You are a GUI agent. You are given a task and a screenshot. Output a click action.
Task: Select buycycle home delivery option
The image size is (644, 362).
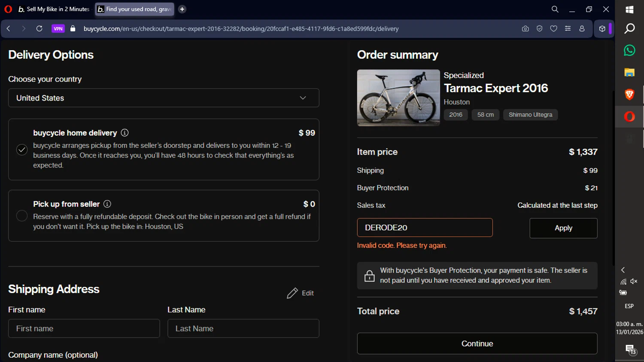point(22,149)
